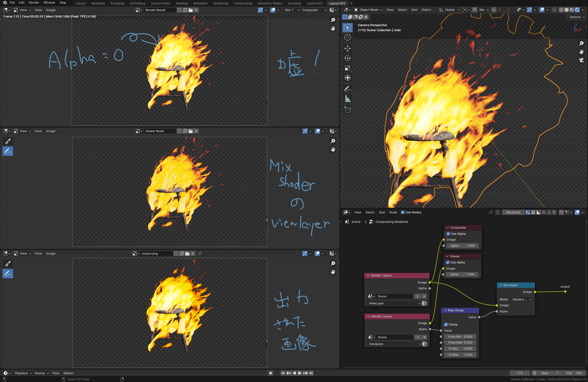
Task: Collapse the Map Range node
Action: (445, 310)
